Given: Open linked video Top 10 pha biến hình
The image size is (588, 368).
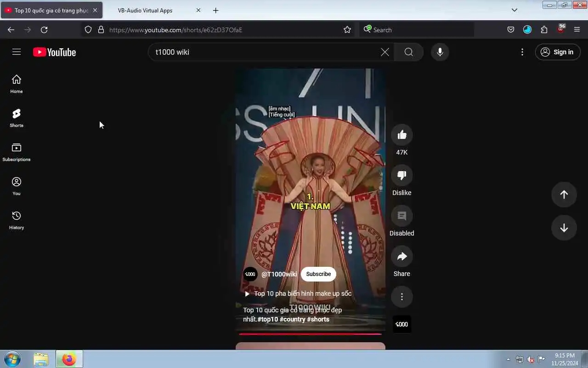Looking at the screenshot, I should 298,293.
